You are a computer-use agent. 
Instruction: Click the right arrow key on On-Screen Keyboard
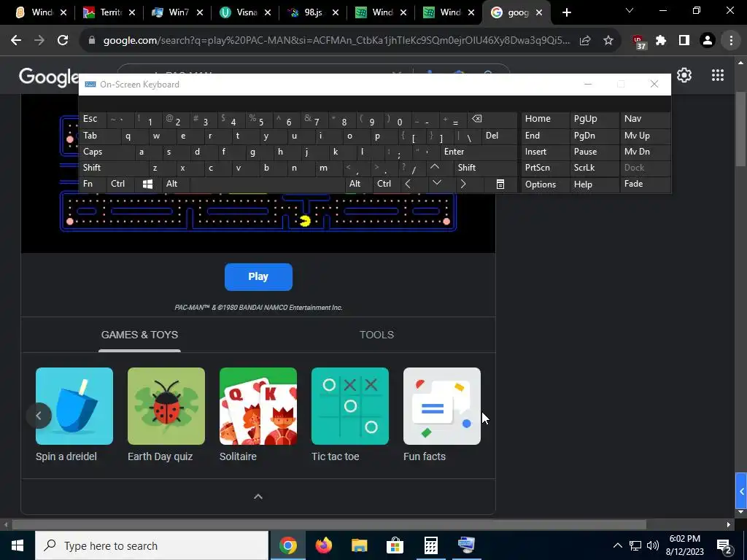[463, 184]
